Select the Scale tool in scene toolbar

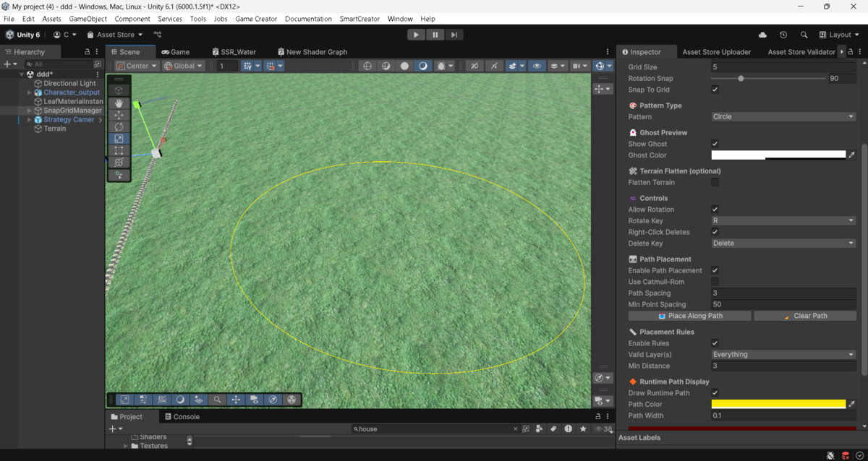[119, 139]
